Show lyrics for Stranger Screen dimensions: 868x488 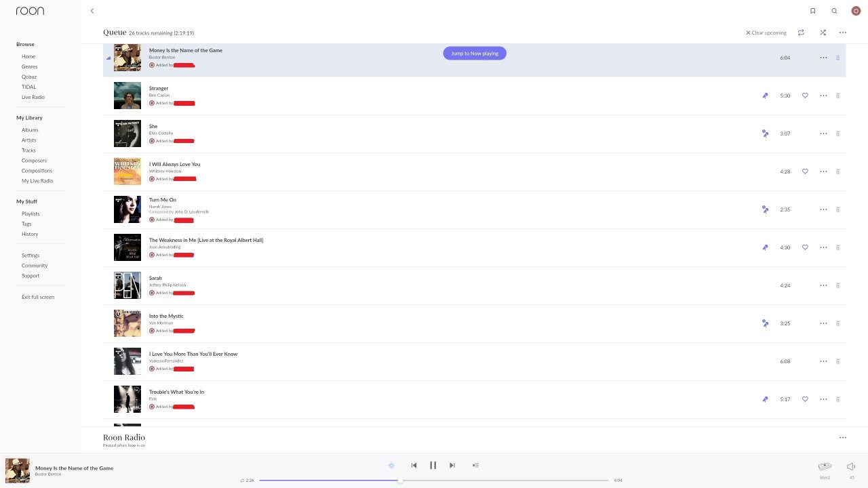click(765, 96)
